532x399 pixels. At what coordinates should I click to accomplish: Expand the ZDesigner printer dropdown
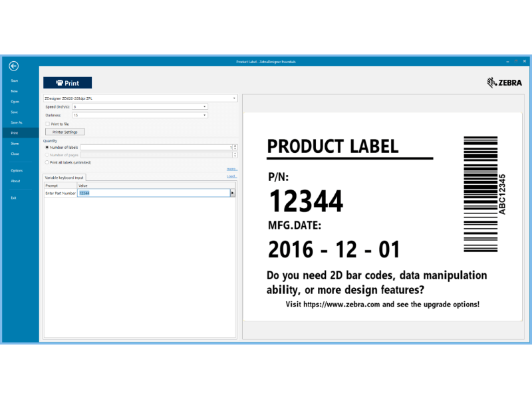click(234, 98)
